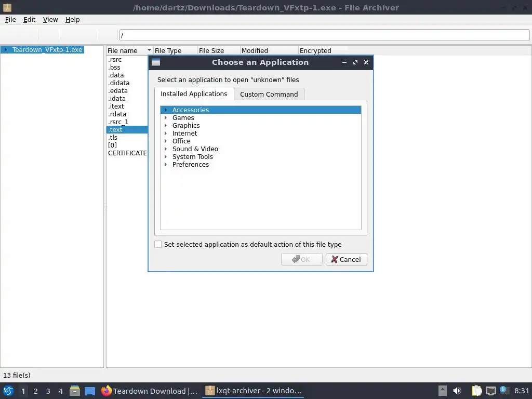Switch to virtual desktop 4

coord(61,391)
